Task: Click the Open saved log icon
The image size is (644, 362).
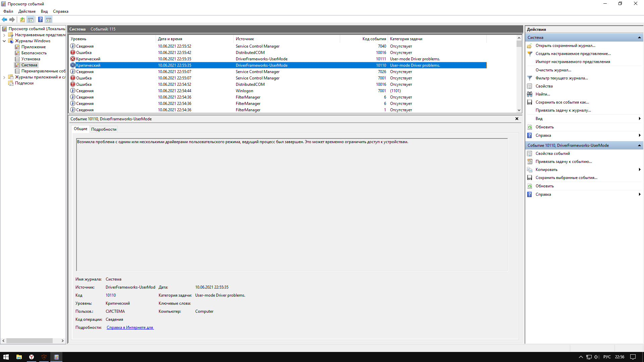Action: 530,46
